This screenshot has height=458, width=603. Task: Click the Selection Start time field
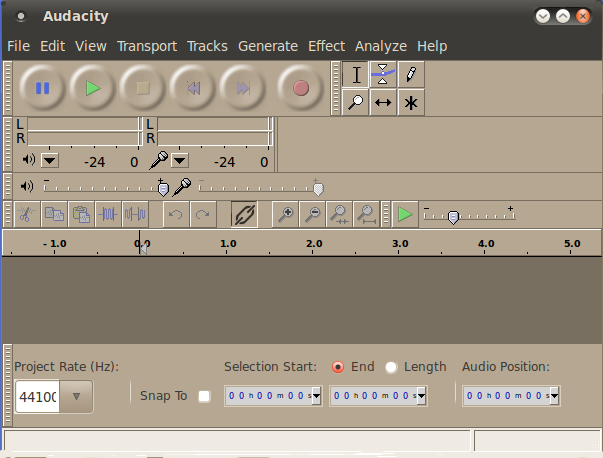(269, 396)
